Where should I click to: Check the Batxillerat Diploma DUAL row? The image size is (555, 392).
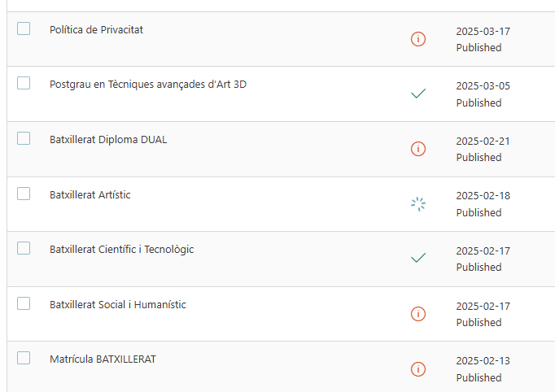pyautogui.click(x=24, y=138)
